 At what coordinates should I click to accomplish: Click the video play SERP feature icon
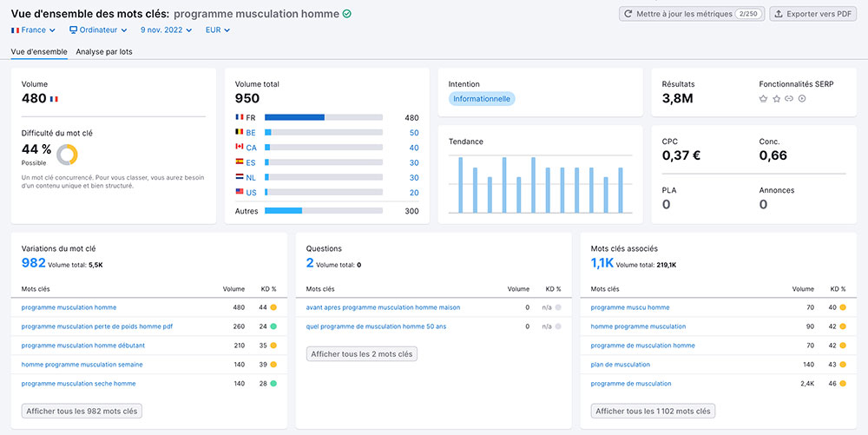coord(801,99)
